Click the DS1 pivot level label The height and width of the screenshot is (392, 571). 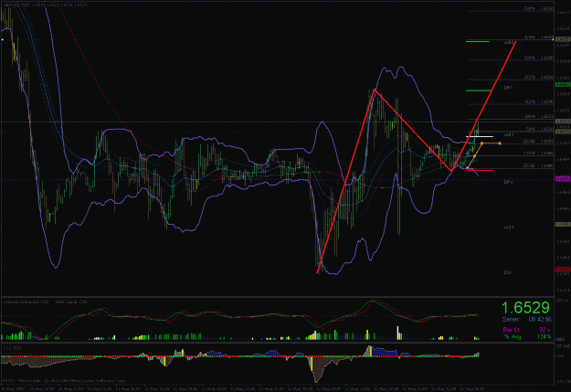point(508,272)
